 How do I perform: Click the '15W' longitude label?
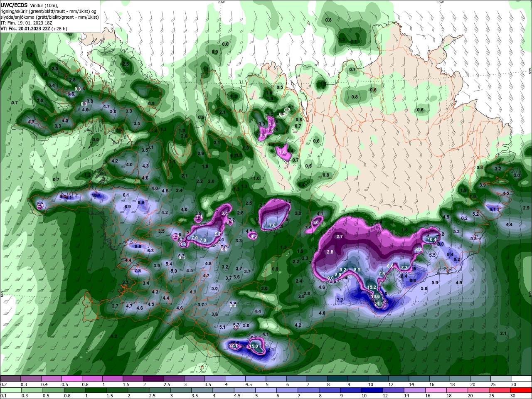(x=440, y=2)
